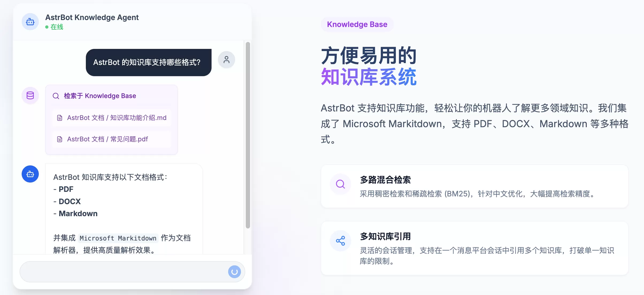
Task: Click the bold Markdown list item
Action: coord(78,214)
